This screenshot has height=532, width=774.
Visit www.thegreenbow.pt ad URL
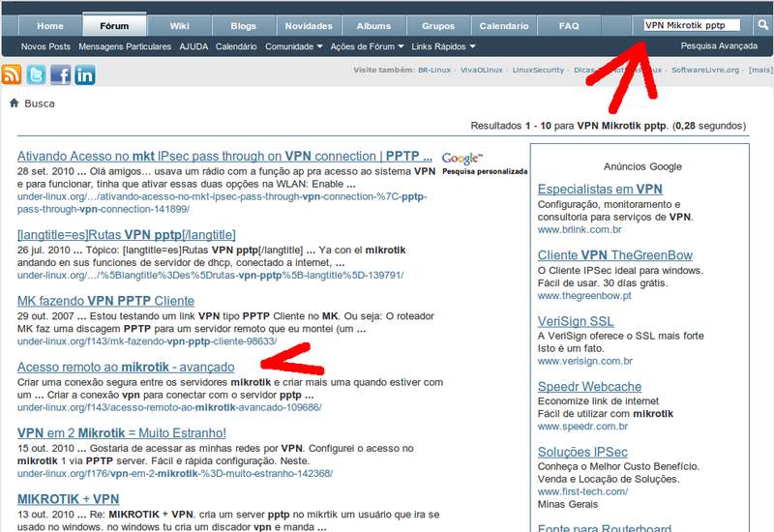pyautogui.click(x=584, y=296)
